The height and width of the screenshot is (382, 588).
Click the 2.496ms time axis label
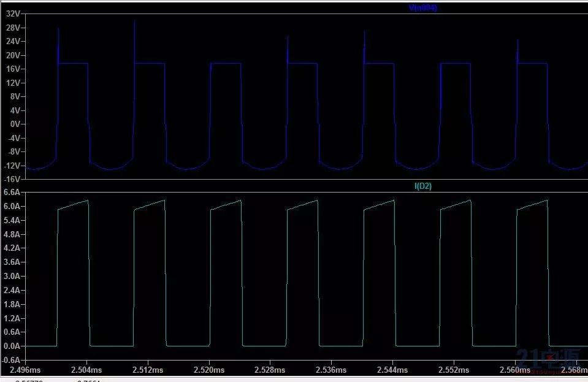[25, 370]
